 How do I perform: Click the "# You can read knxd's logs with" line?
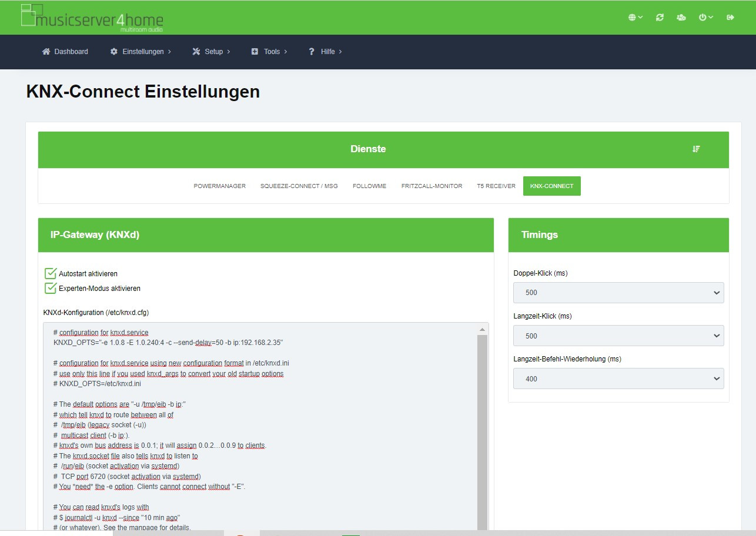(101, 507)
